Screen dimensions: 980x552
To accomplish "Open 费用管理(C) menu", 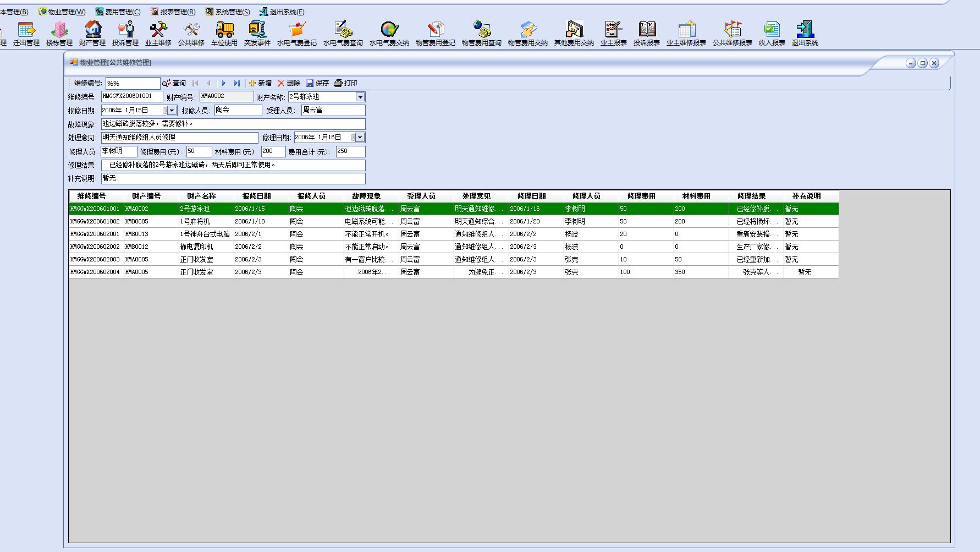I will point(118,12).
